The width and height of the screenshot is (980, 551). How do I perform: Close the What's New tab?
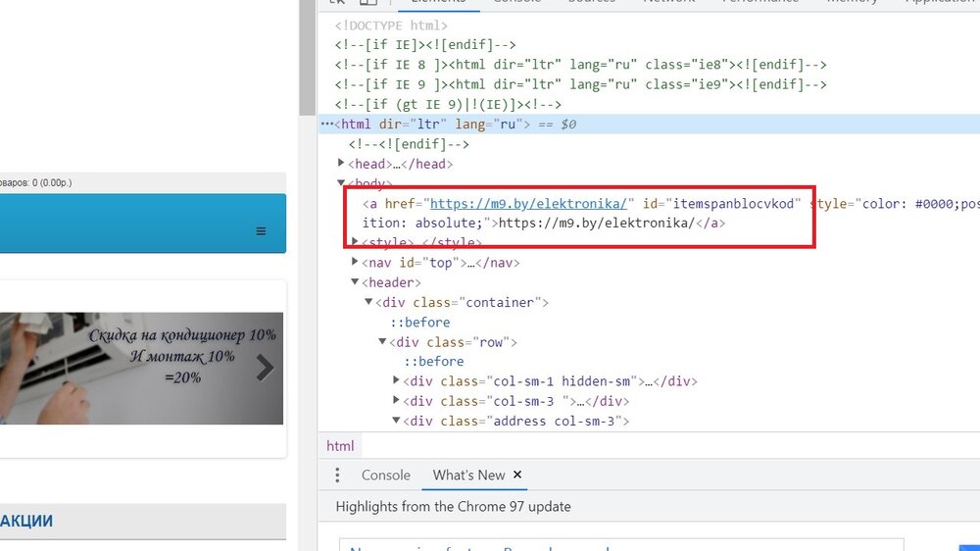pyautogui.click(x=517, y=475)
